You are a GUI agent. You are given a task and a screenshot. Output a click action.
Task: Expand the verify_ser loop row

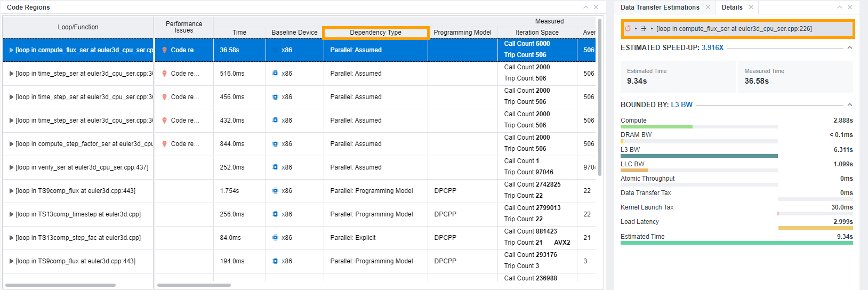11,167
